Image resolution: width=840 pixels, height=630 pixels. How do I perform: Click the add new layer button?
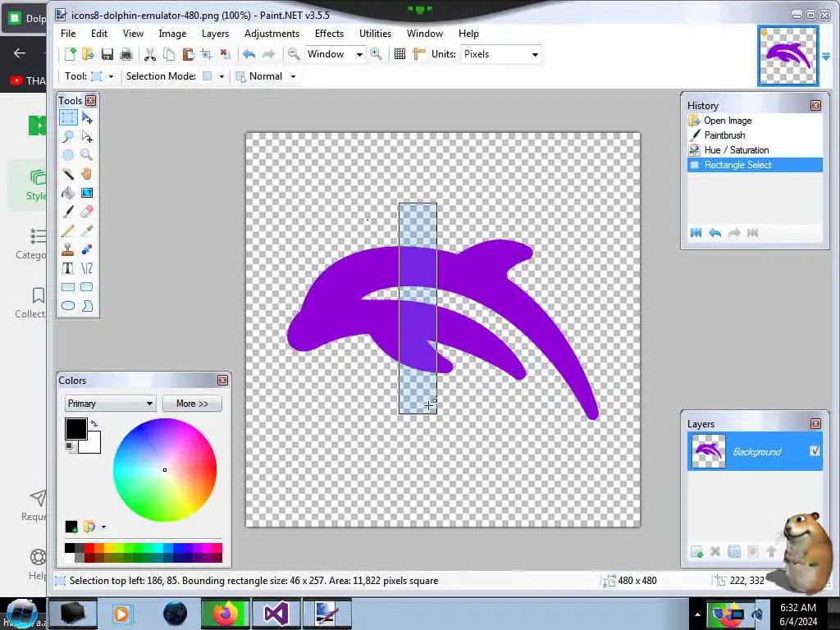pos(696,551)
